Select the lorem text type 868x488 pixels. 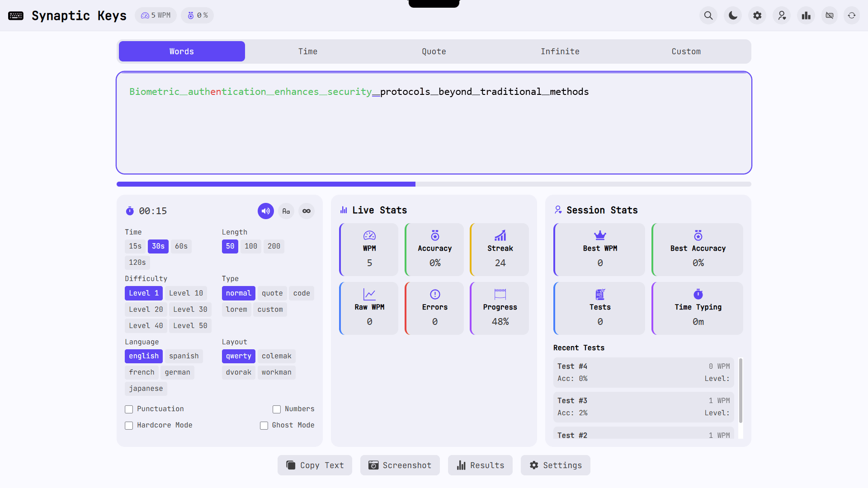point(236,310)
